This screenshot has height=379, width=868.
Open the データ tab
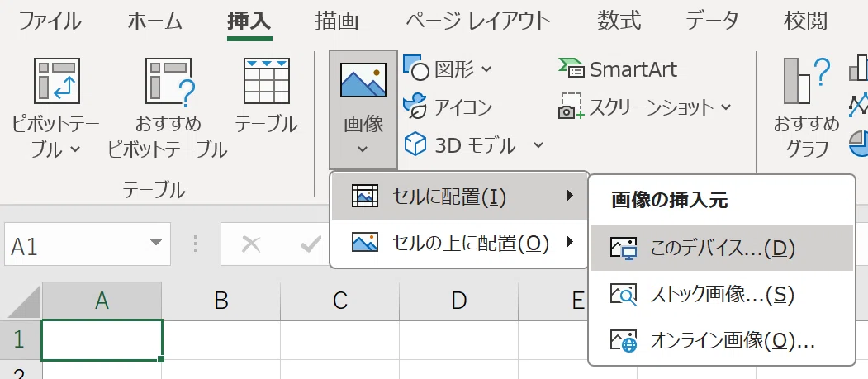712,21
